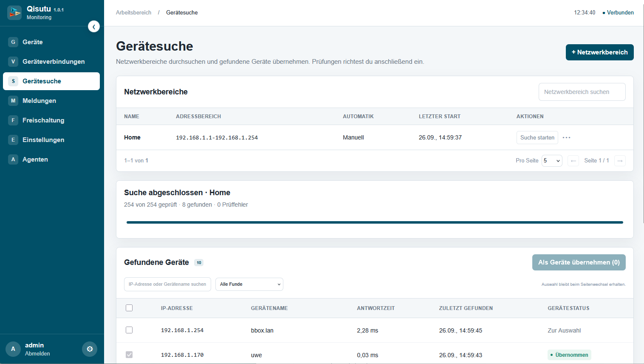Click the V icon beside Geräteverbindungen
The height and width of the screenshot is (364, 644).
[13, 62]
